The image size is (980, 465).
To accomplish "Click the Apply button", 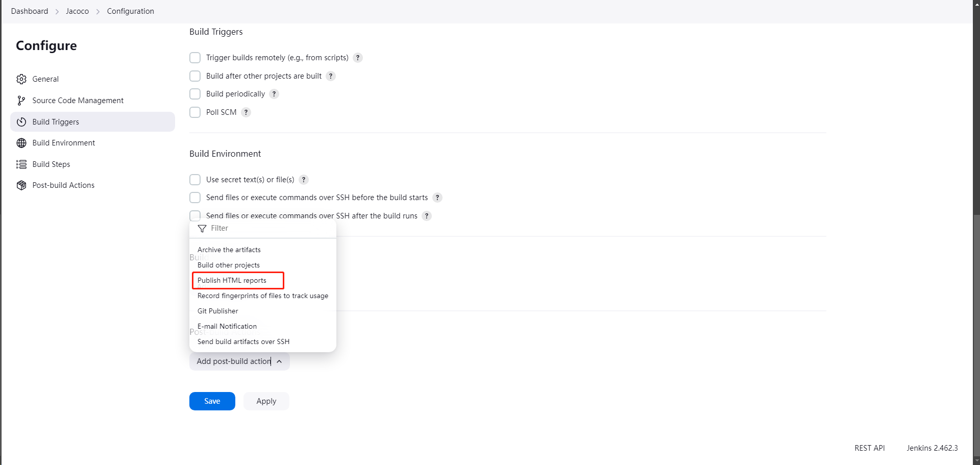I will [266, 401].
